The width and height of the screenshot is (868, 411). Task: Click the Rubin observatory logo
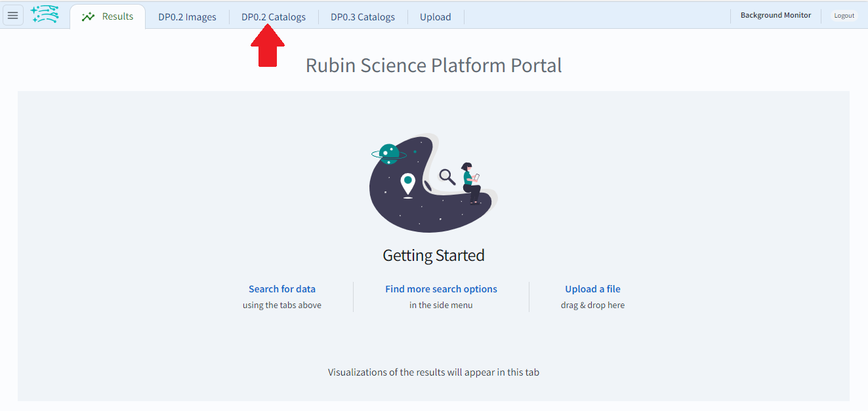click(44, 14)
